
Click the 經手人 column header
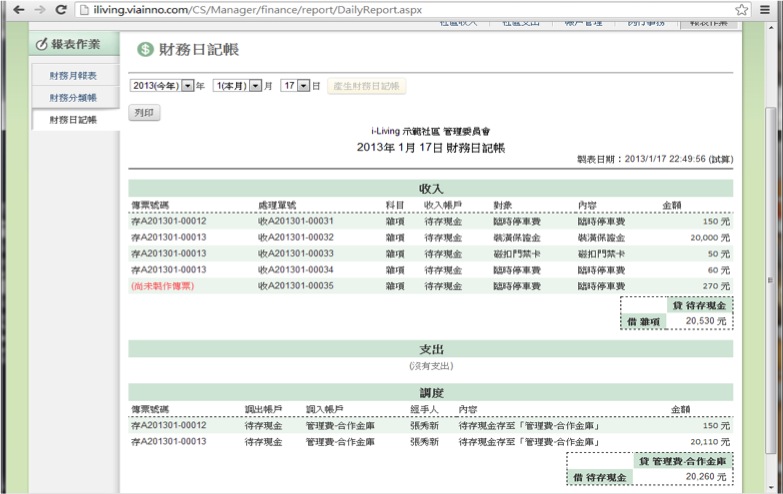click(424, 410)
